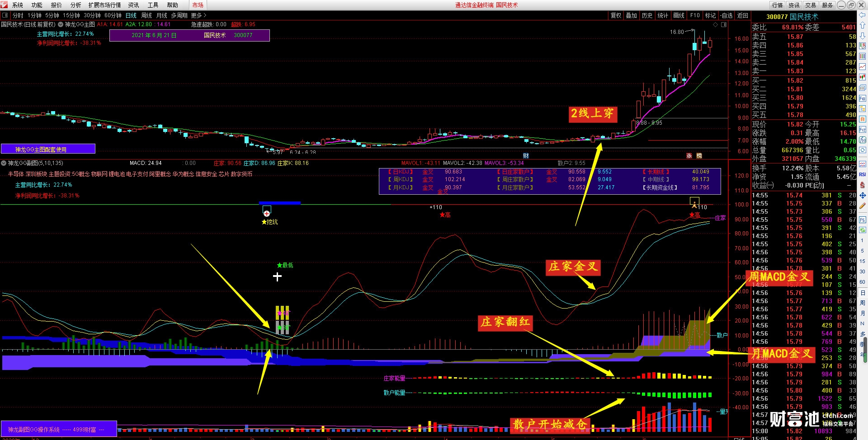
Task: Select the 分时 chart tab
Action: pyautogui.click(x=18, y=15)
